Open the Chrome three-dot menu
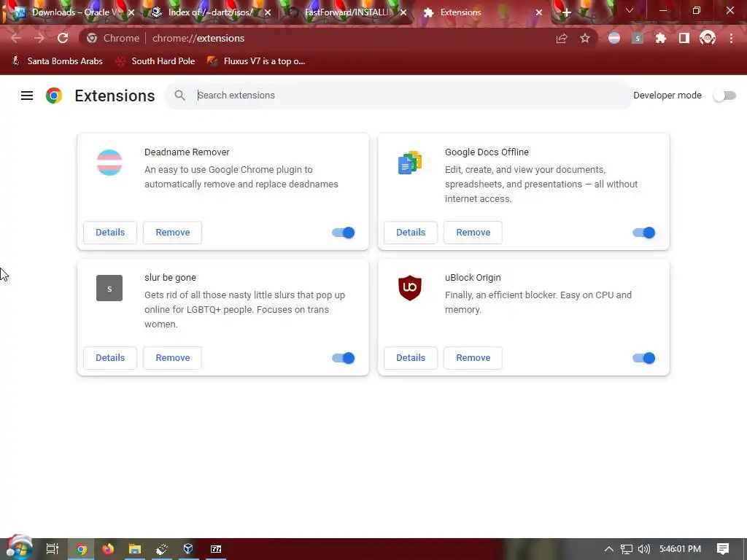This screenshot has width=747, height=560. click(731, 38)
